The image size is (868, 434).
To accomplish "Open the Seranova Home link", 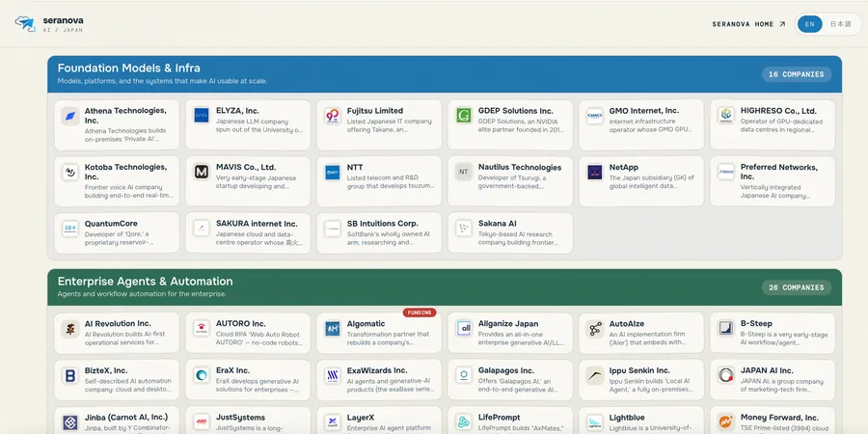I will tap(748, 24).
